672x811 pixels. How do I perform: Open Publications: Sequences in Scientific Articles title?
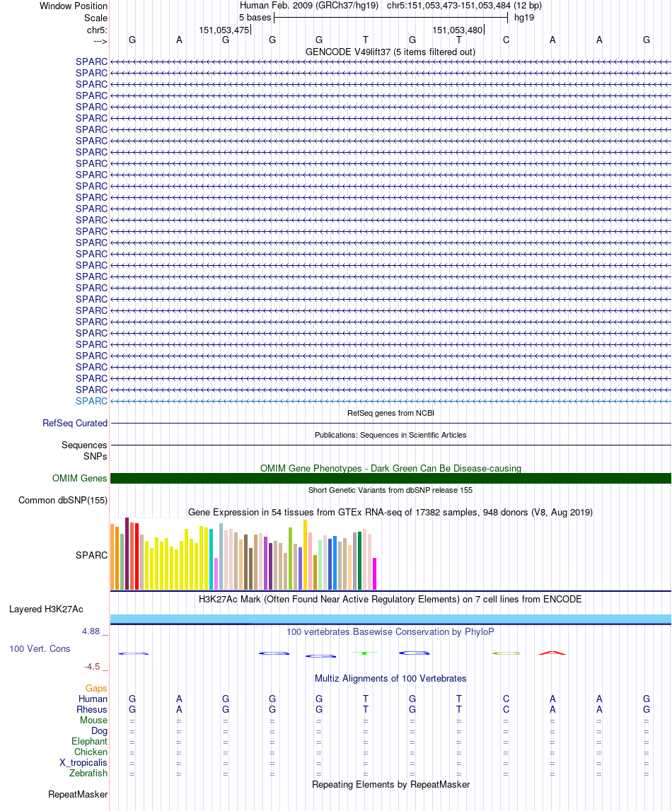(x=390, y=435)
